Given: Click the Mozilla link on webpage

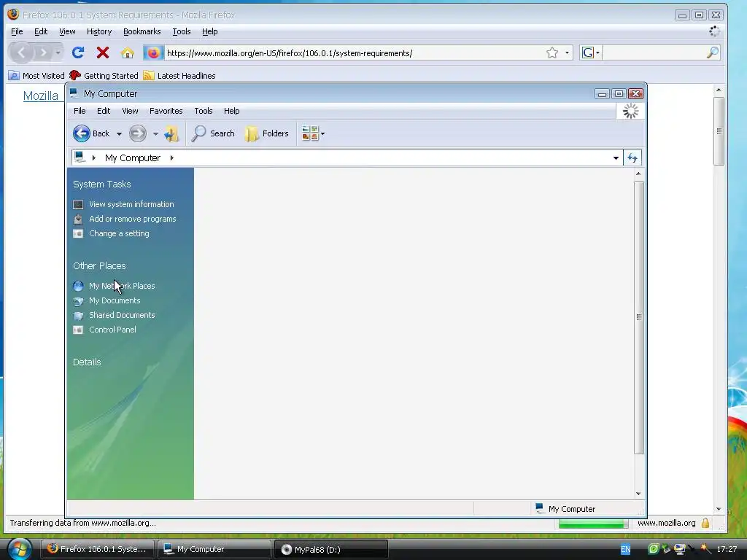Looking at the screenshot, I should coord(41,96).
